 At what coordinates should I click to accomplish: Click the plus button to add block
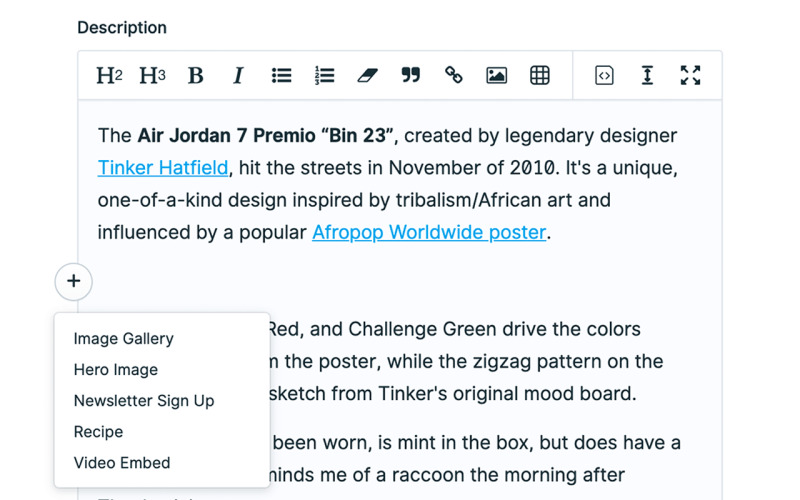[x=73, y=282]
